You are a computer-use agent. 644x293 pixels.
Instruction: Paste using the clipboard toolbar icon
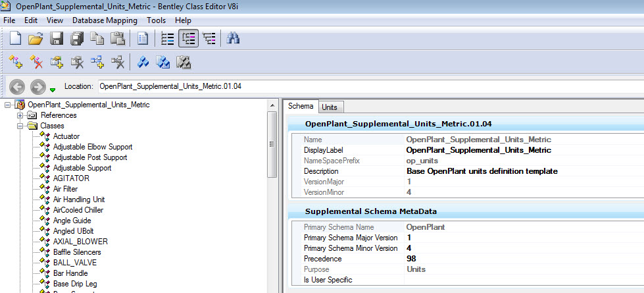coord(118,39)
